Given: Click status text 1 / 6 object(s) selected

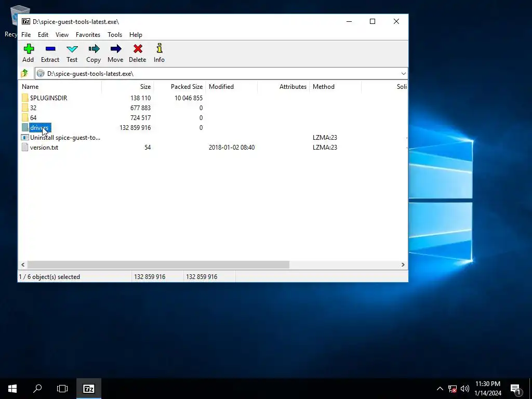Looking at the screenshot, I should click(49, 277).
